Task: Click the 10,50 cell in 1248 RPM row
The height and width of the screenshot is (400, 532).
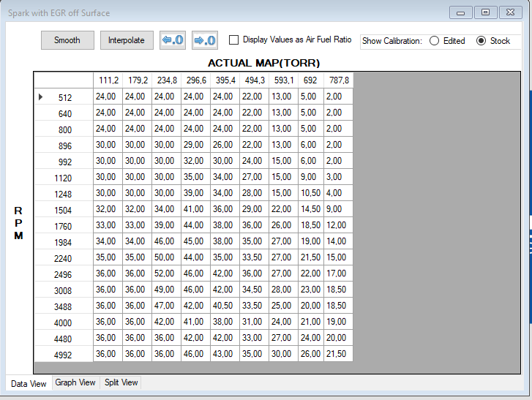Action: [311, 193]
